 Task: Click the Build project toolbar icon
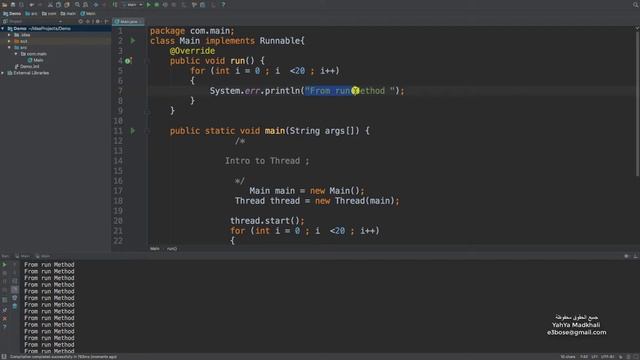coord(115,4)
